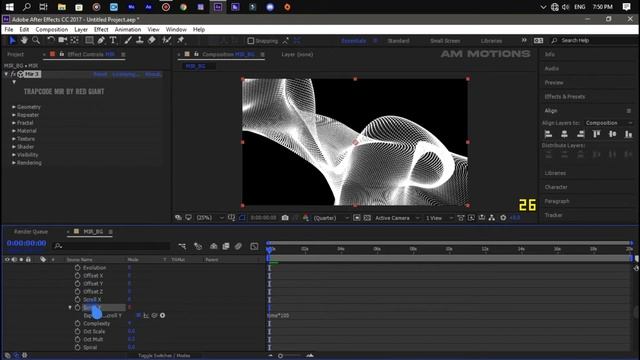Click Toggle Switches / Modes button
Image resolution: width=640 pixels, height=360 pixels.
point(164,356)
